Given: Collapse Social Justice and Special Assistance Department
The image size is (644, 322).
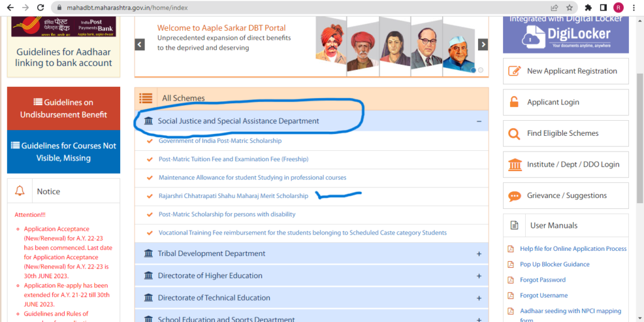Looking at the screenshot, I should [x=479, y=121].
